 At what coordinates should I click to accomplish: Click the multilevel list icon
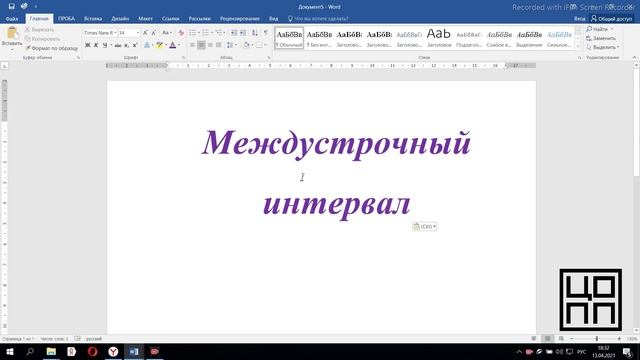pos(219,33)
